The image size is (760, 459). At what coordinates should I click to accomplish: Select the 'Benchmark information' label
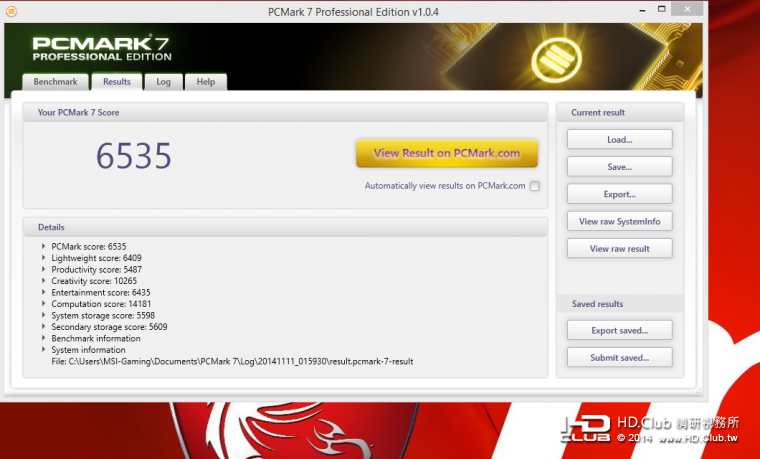coord(96,338)
